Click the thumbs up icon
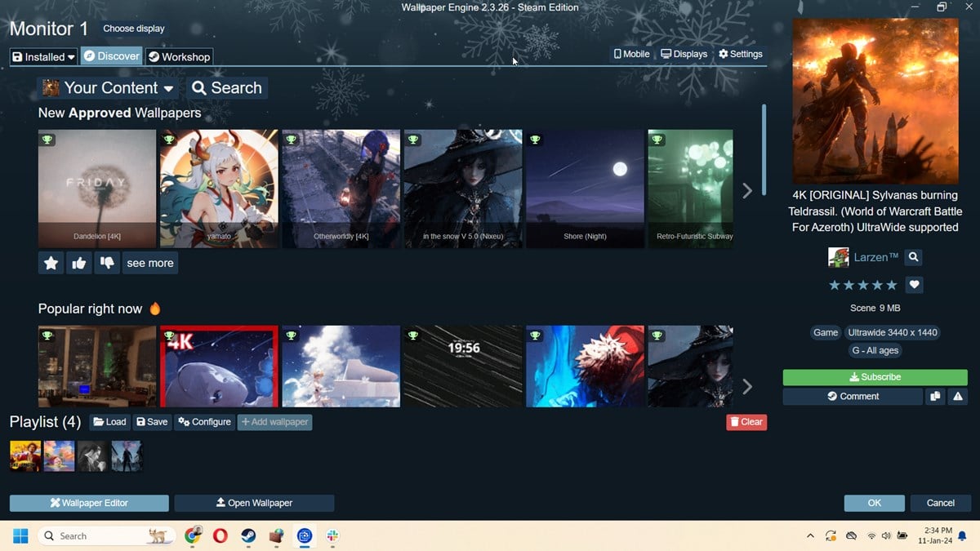This screenshot has height=551, width=980. pyautogui.click(x=78, y=264)
